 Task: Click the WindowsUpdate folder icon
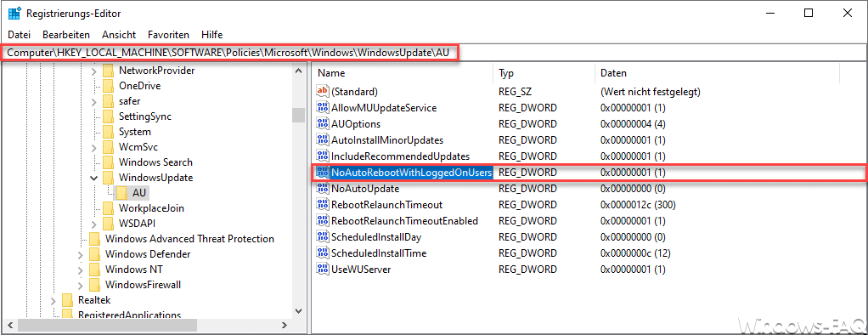point(109,178)
